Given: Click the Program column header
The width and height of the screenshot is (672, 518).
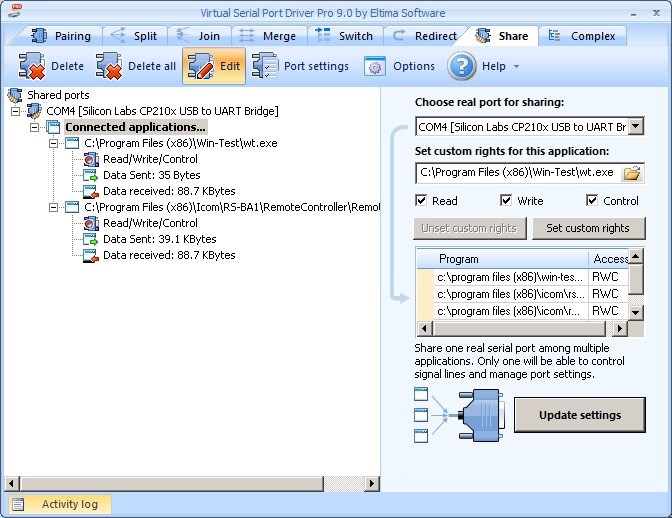Looking at the screenshot, I should click(503, 259).
